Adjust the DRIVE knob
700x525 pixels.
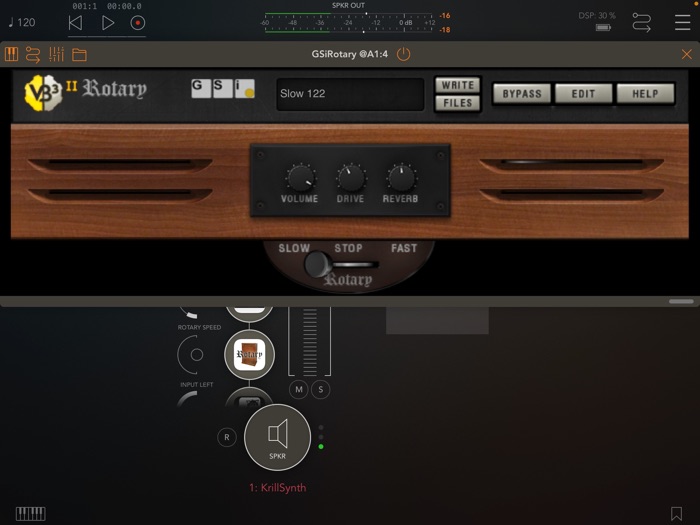point(351,178)
